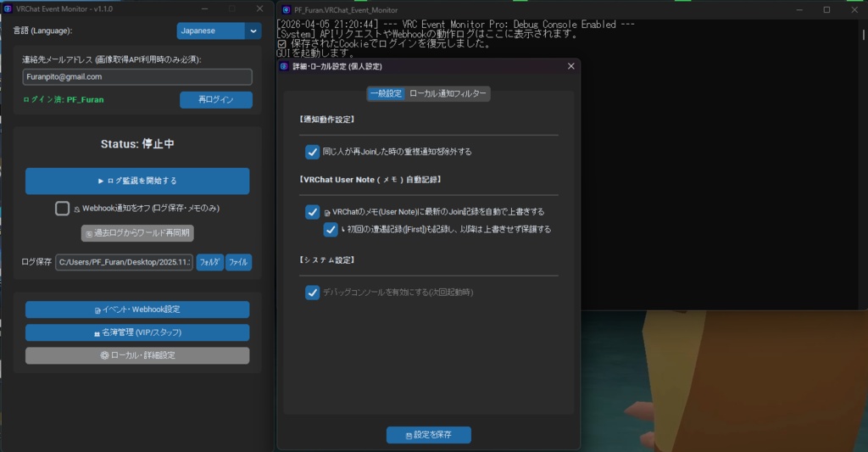Toggle the 初回の遭遇記録(First) checkbox
This screenshot has width=868, height=452.
331,229
